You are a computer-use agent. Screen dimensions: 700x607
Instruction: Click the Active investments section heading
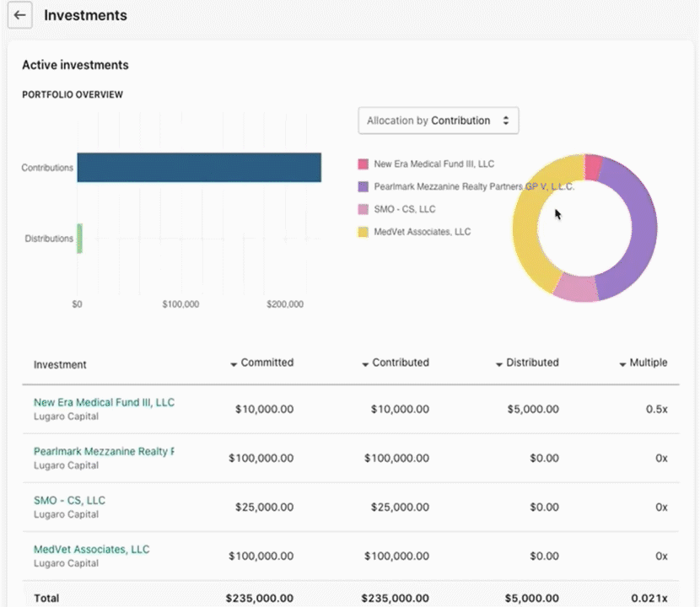click(74, 65)
